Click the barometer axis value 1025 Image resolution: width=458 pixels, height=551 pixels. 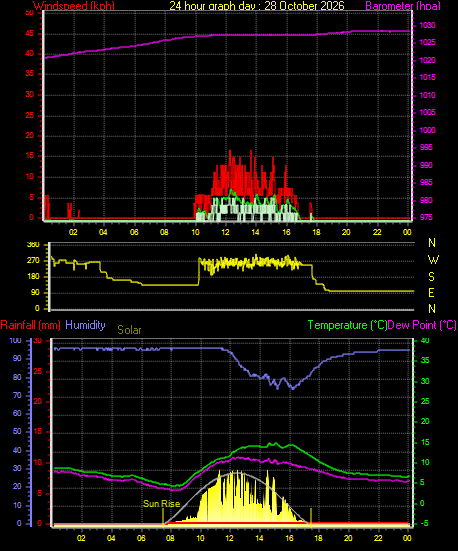[427, 43]
